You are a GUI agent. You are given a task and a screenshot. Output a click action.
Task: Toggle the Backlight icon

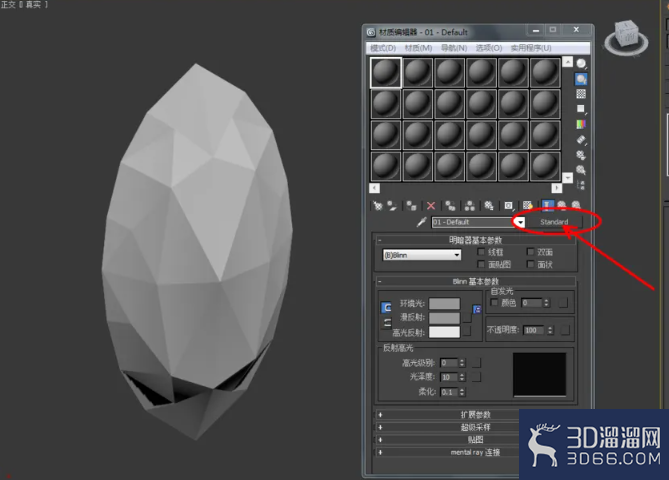click(x=581, y=79)
